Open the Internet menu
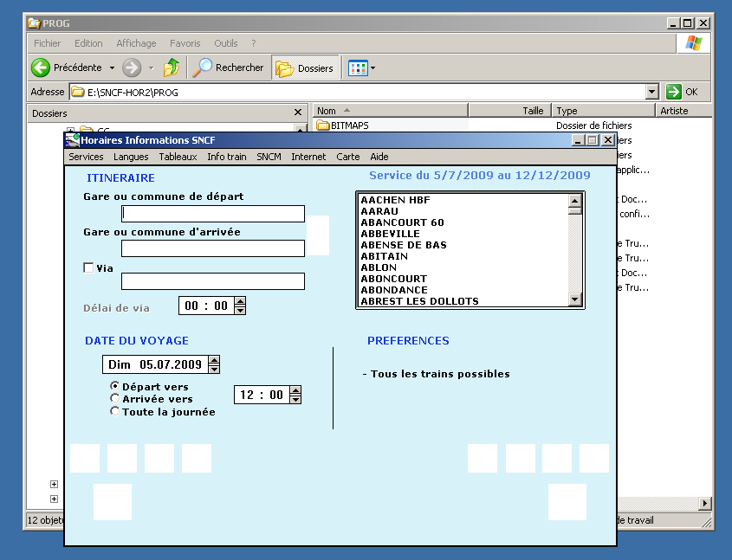The width and height of the screenshot is (732, 560). pos(308,157)
